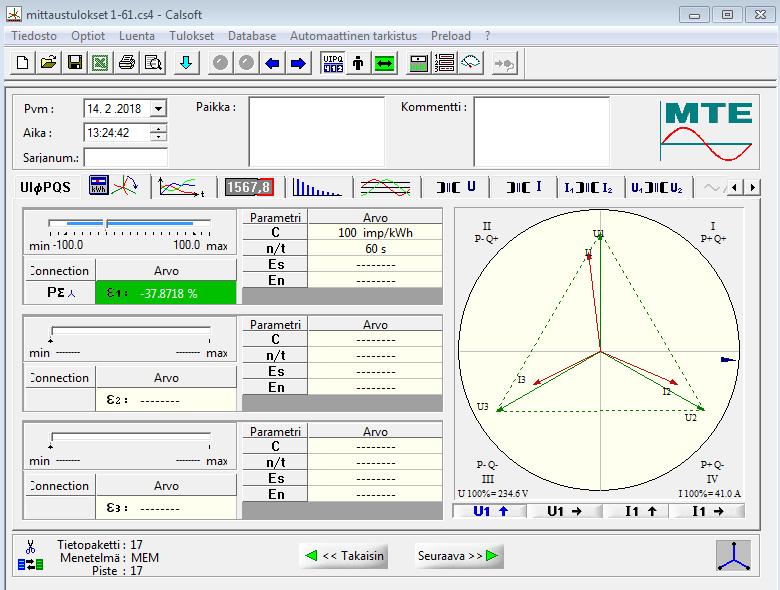The width and height of the screenshot is (780, 590).
Task: Go to next result with blue right arrow
Action: click(x=298, y=63)
